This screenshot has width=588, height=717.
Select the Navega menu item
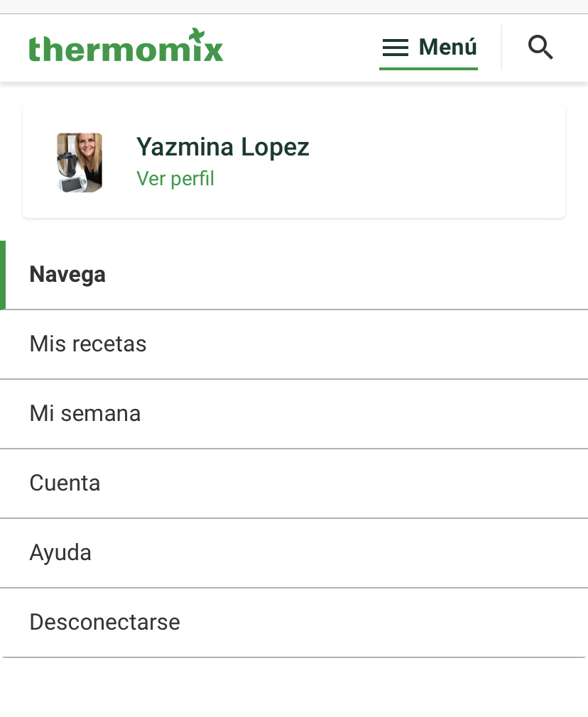point(67,275)
